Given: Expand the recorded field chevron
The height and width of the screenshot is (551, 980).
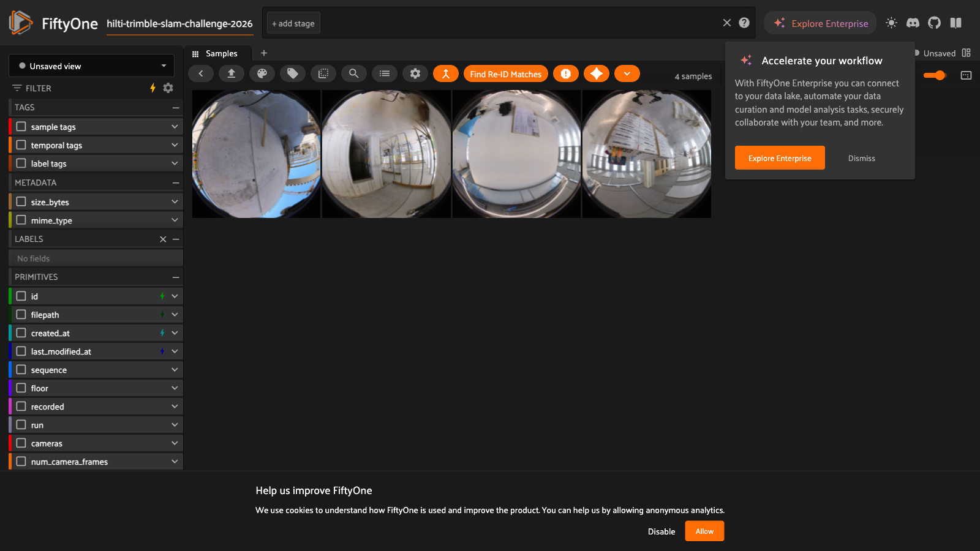Looking at the screenshot, I should click(175, 406).
